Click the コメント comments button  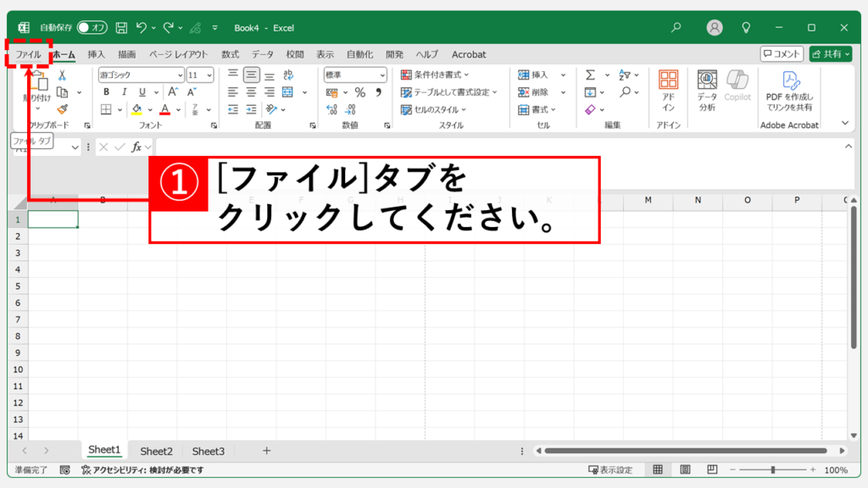pos(782,54)
